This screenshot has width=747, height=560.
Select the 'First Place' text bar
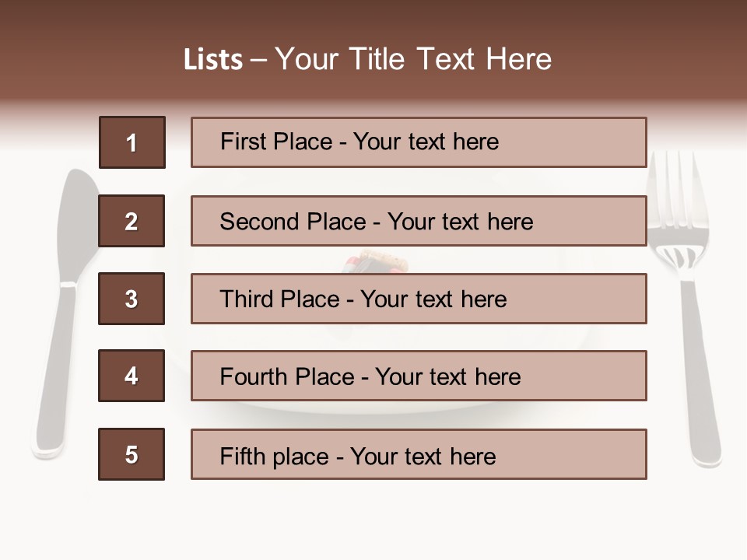pos(419,142)
